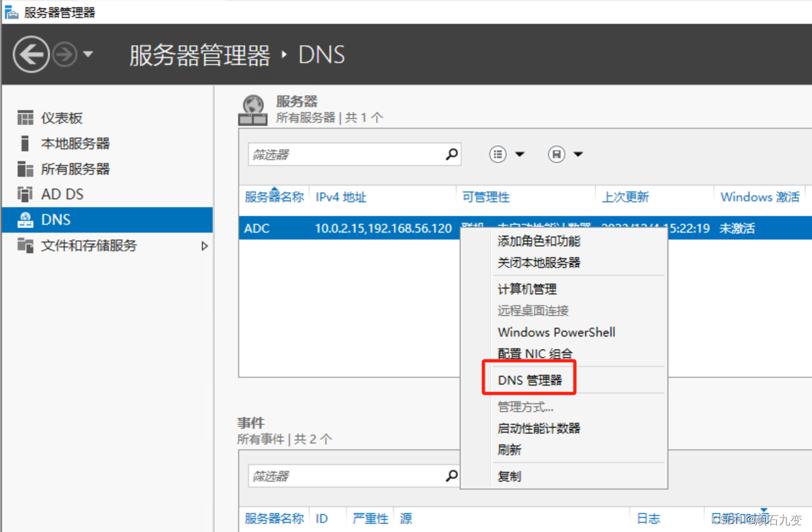812x532 pixels.
Task: Click the AD DS sidebar icon
Action: (25, 194)
